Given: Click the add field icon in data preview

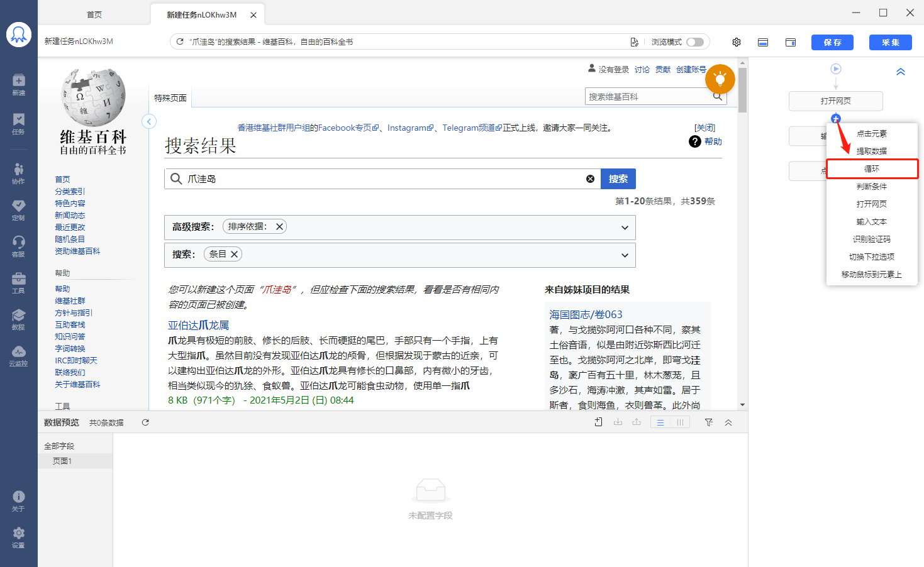Looking at the screenshot, I should (x=599, y=422).
